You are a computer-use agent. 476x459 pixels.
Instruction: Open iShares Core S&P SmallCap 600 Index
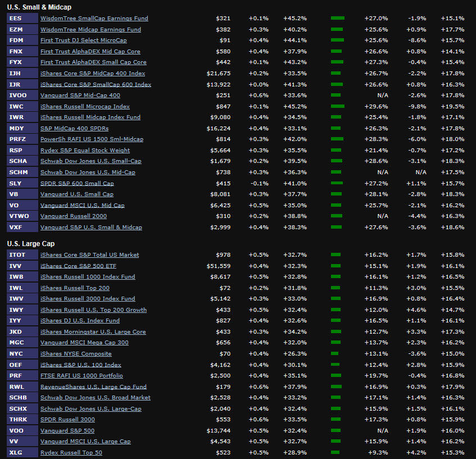click(x=96, y=84)
